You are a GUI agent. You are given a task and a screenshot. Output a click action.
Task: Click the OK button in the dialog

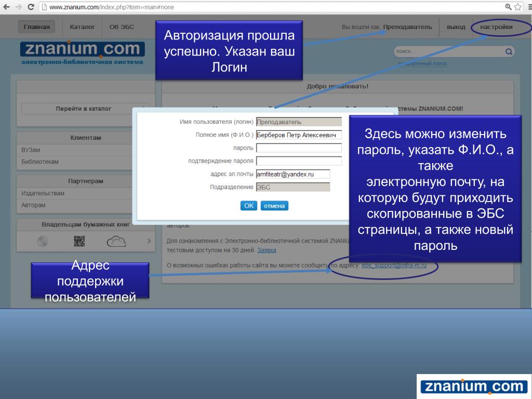coord(249,206)
